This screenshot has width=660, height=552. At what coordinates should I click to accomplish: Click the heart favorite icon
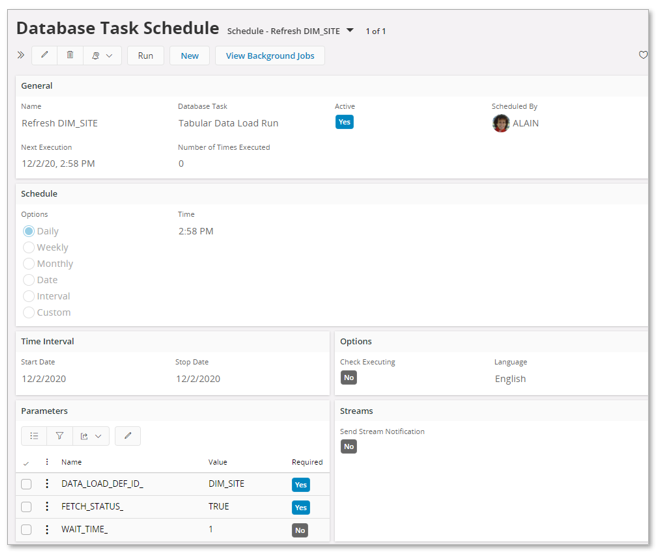643,56
